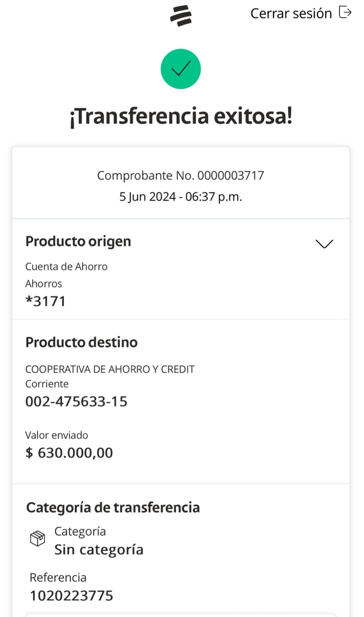This screenshot has width=364, height=617.
Task: Select the Sin categoría value
Action: 99,550
